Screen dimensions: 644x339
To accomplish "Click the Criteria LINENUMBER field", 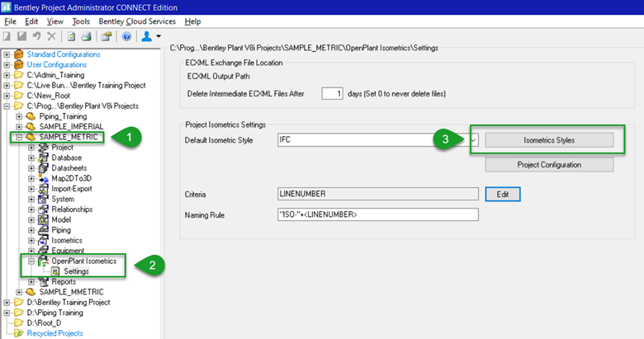I will (x=378, y=194).
